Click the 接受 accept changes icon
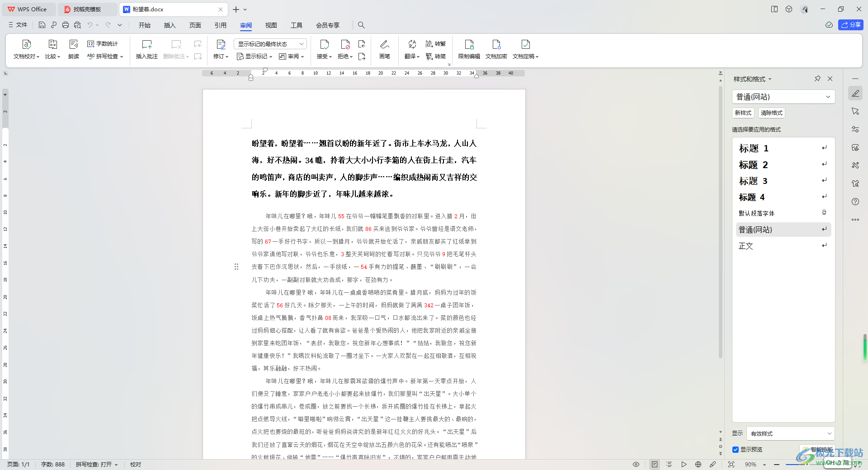This screenshot has width=868, height=470. point(324,44)
